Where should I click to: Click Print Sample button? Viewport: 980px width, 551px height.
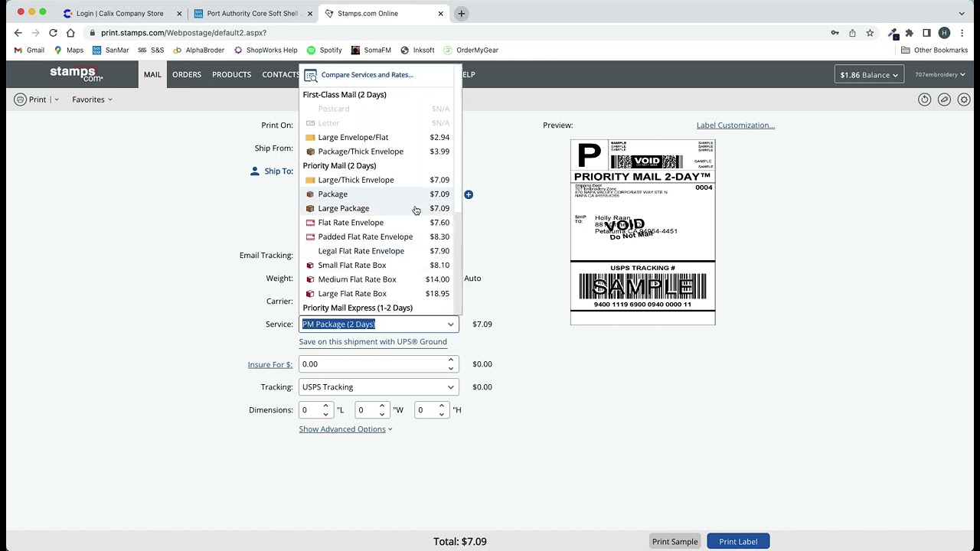click(675, 542)
